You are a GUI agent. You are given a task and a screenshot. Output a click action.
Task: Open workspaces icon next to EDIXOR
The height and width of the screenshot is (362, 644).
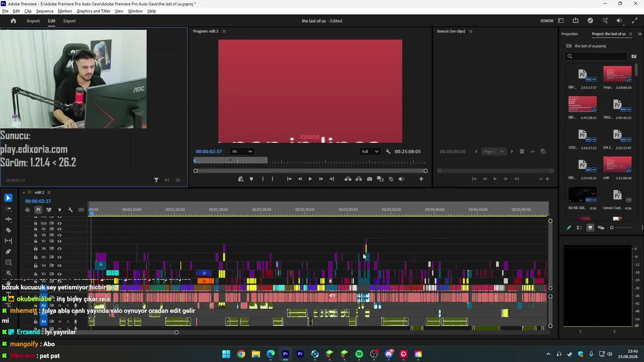pos(560,21)
